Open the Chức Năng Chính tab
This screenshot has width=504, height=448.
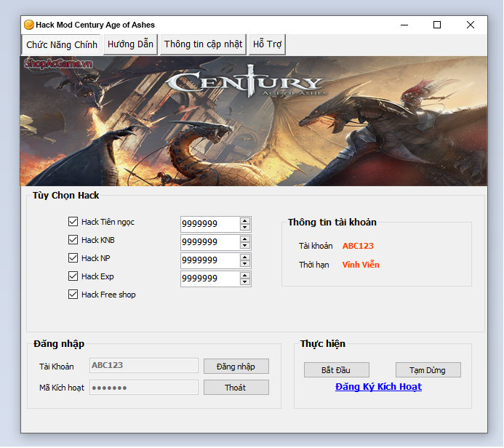(62, 44)
